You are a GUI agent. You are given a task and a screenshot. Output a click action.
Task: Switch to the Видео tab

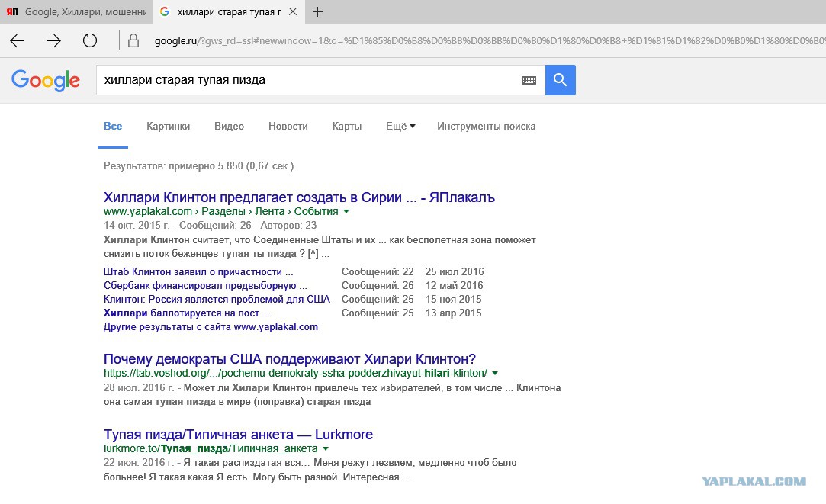pos(229,127)
